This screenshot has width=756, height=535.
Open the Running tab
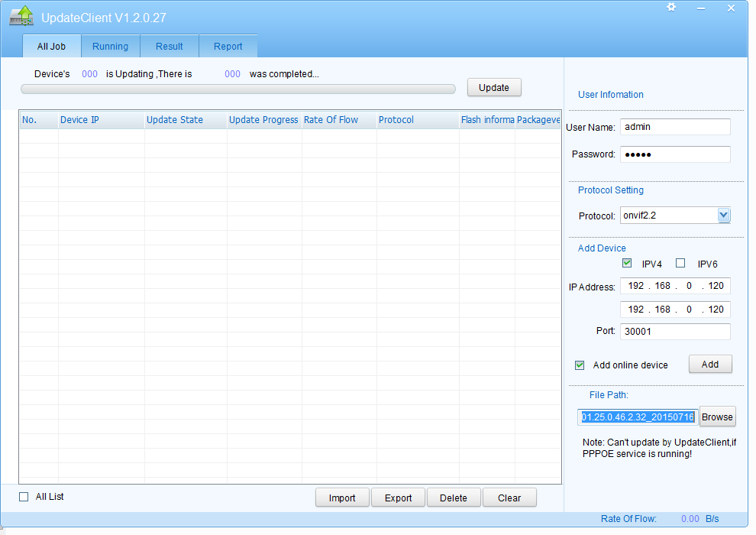point(111,47)
